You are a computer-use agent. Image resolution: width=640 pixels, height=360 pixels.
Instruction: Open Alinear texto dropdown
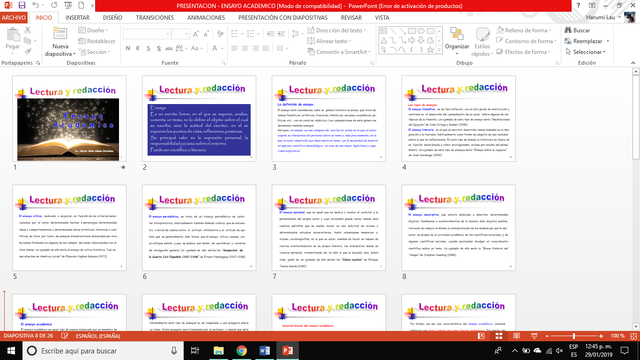click(329, 41)
